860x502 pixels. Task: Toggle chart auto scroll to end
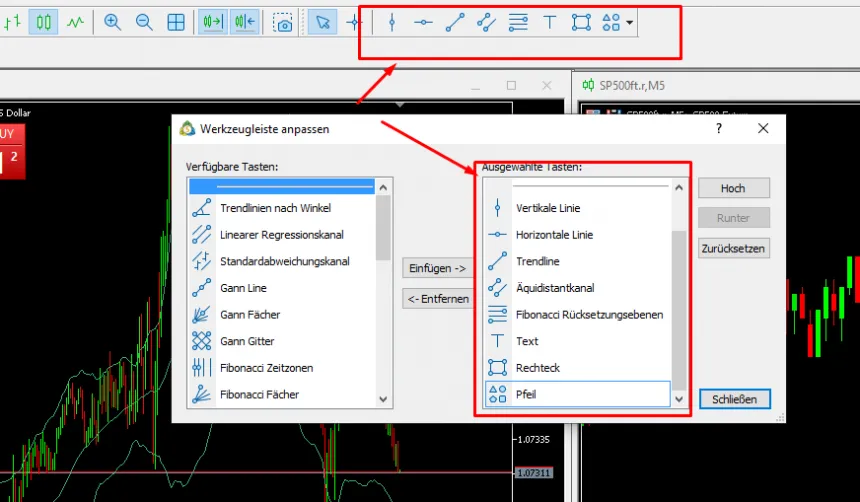[213, 22]
